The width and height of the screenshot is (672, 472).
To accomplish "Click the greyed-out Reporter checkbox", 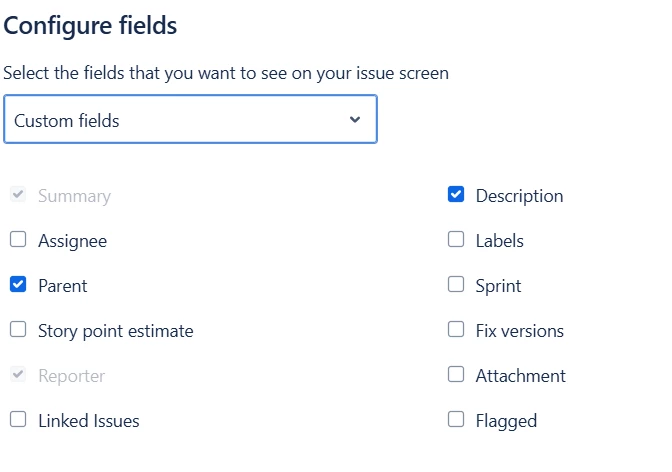I will tap(18, 375).
